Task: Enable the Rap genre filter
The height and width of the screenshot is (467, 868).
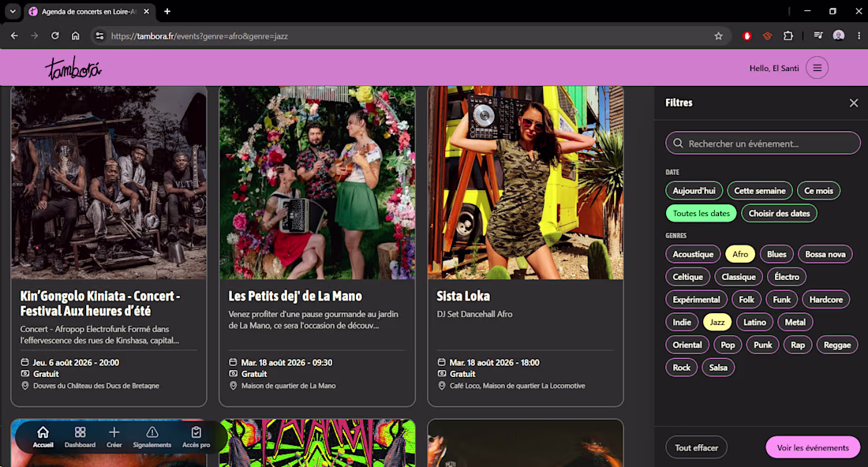Action: (798, 346)
